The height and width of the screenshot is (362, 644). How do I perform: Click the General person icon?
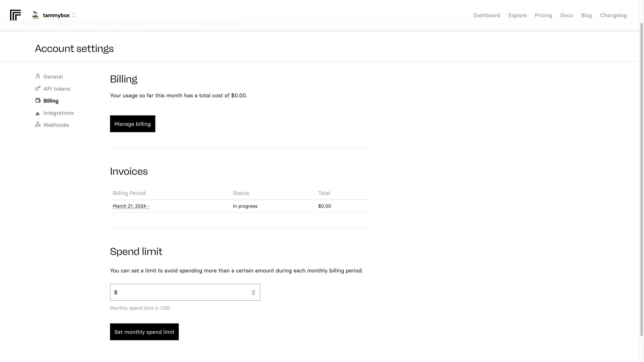tap(38, 76)
